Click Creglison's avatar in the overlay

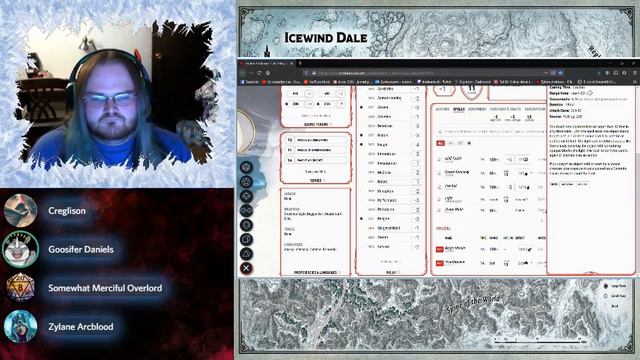click(20, 211)
